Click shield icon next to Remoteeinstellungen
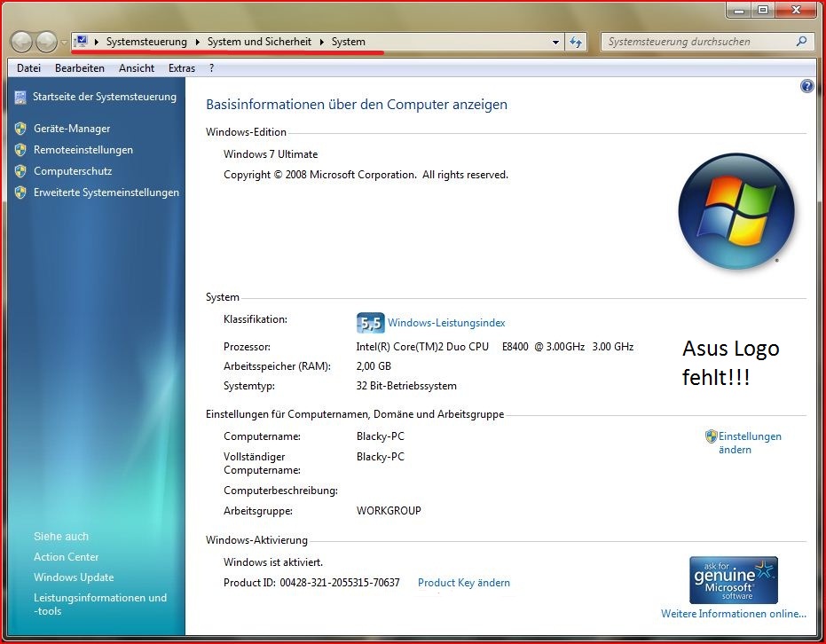 coord(20,150)
